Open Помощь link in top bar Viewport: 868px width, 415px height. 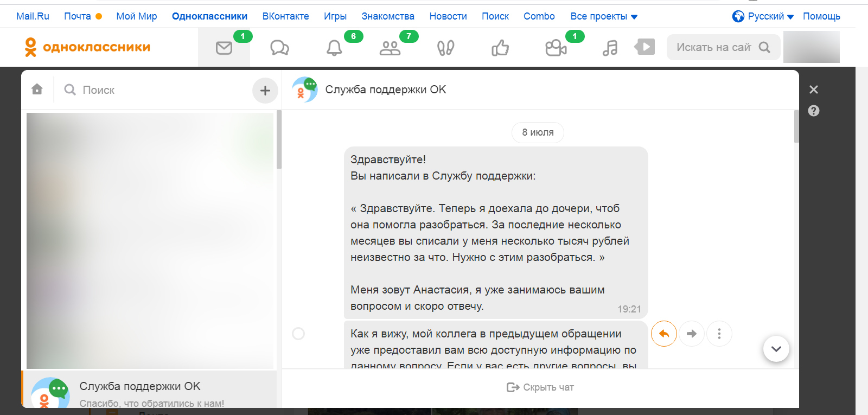(x=821, y=16)
